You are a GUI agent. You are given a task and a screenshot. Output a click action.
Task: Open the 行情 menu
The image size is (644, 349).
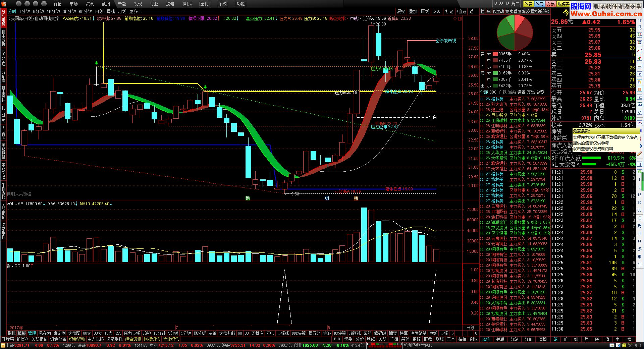pyautogui.click(x=58, y=4)
